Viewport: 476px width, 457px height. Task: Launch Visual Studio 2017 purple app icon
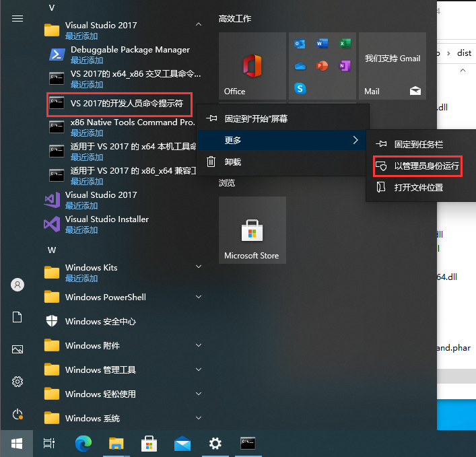pyautogui.click(x=52, y=200)
